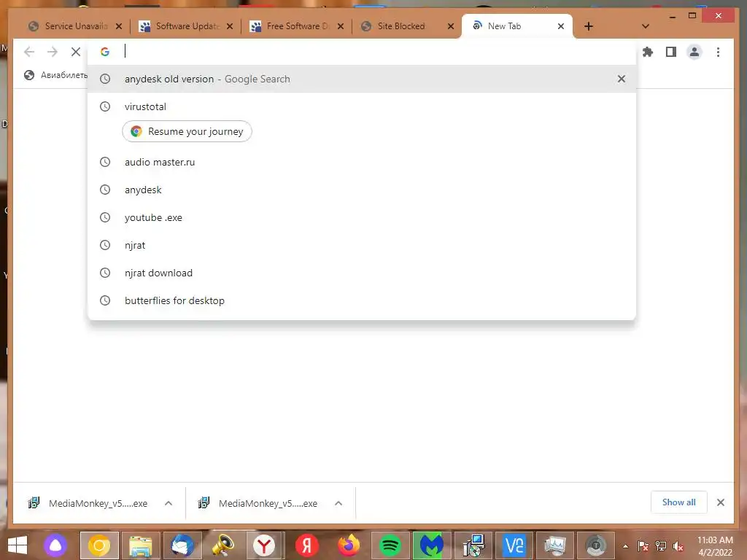Stop loading page with X button
The height and width of the screenshot is (560, 747).
(76, 52)
